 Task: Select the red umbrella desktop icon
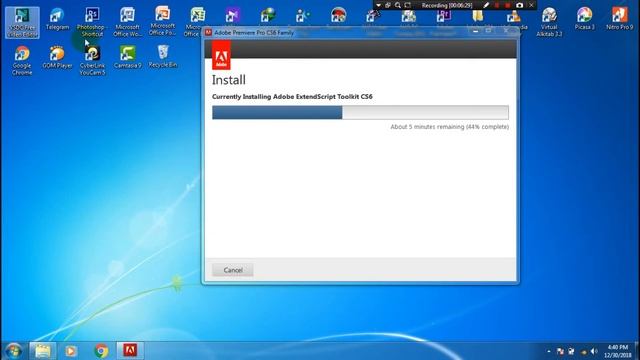coord(338,16)
